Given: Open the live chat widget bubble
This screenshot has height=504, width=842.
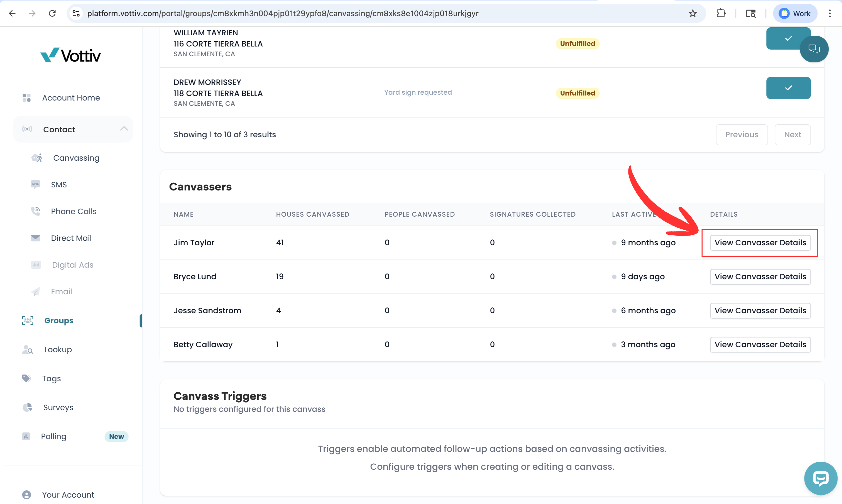Looking at the screenshot, I should pyautogui.click(x=821, y=479).
